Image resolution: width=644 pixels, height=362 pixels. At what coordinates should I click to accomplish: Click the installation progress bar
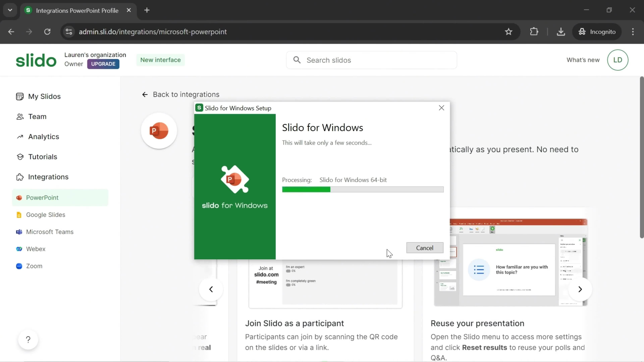click(x=363, y=189)
